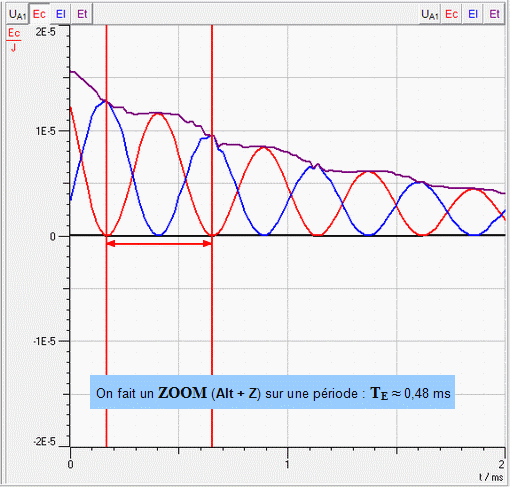Select the left red vertical cursor line
This screenshot has height=487, width=510.
[106, 236]
